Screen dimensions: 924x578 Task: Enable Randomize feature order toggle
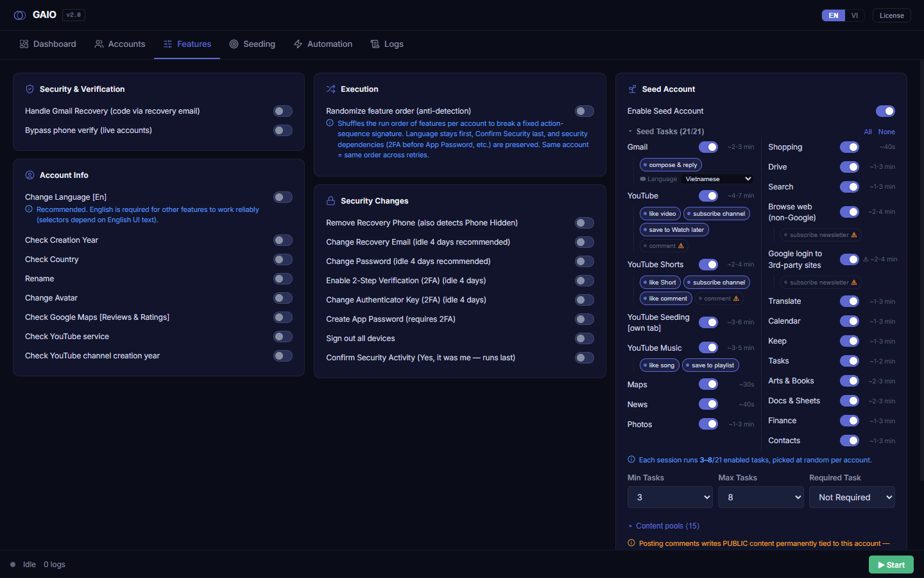585,111
